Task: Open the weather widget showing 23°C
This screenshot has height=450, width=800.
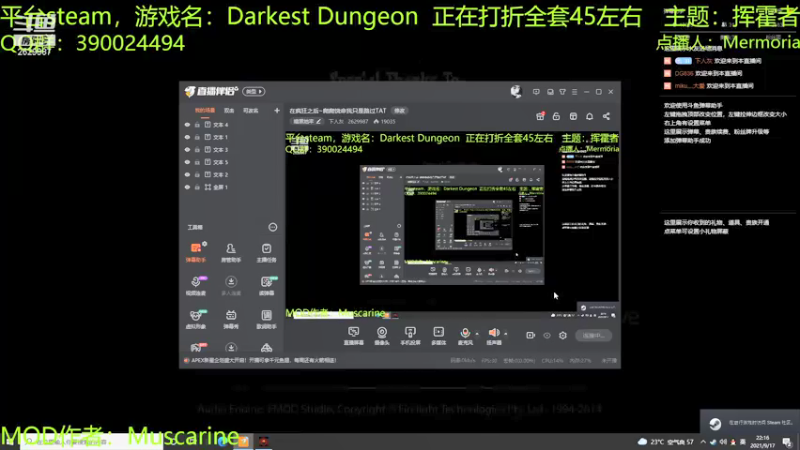Action: [x=665, y=442]
